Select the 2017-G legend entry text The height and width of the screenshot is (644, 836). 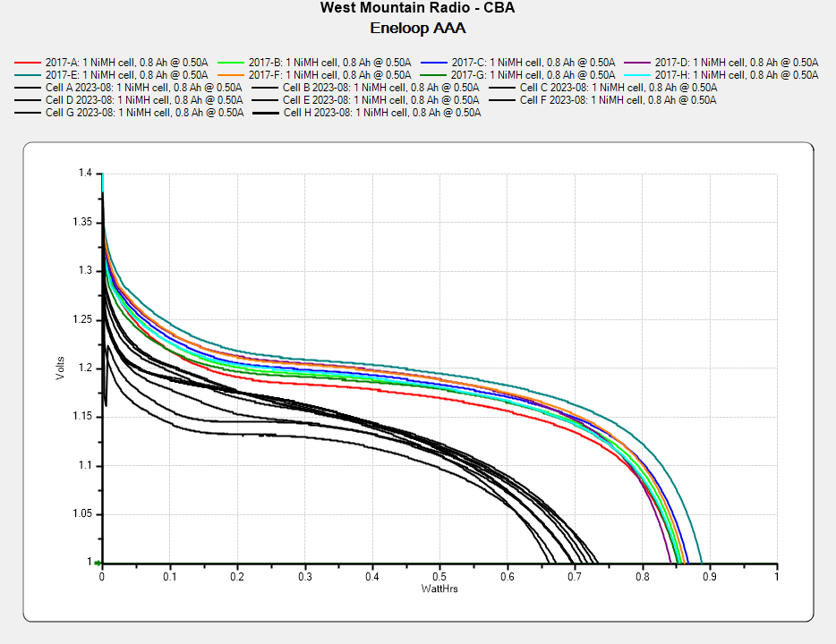coord(533,75)
